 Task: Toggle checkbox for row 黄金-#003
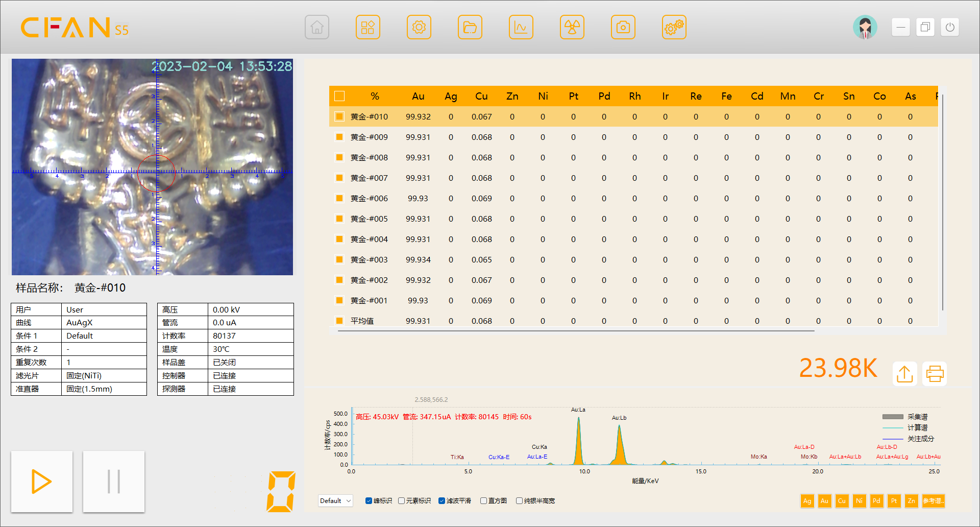pyautogui.click(x=339, y=259)
